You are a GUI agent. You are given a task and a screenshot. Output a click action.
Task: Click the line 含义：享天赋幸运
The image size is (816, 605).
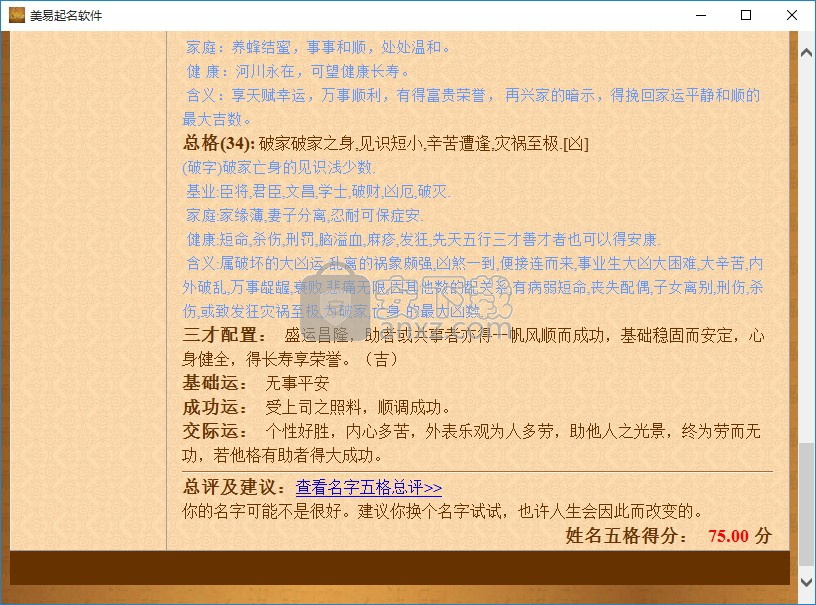pyautogui.click(x=473, y=107)
